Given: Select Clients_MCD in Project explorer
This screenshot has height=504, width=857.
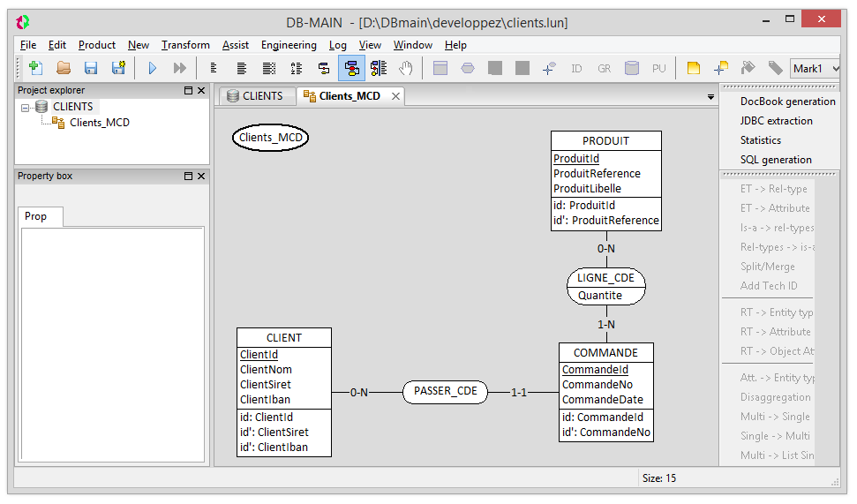Looking at the screenshot, I should pyautogui.click(x=100, y=123).
